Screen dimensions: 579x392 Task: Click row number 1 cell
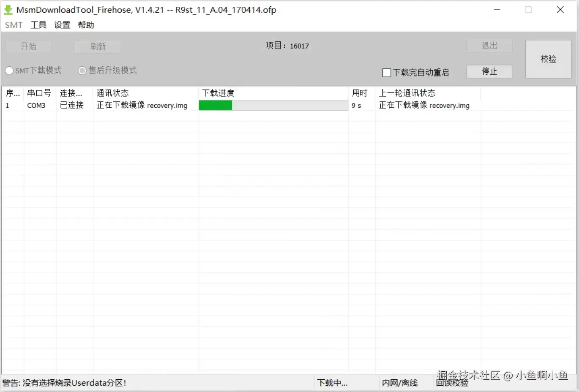coord(7,106)
